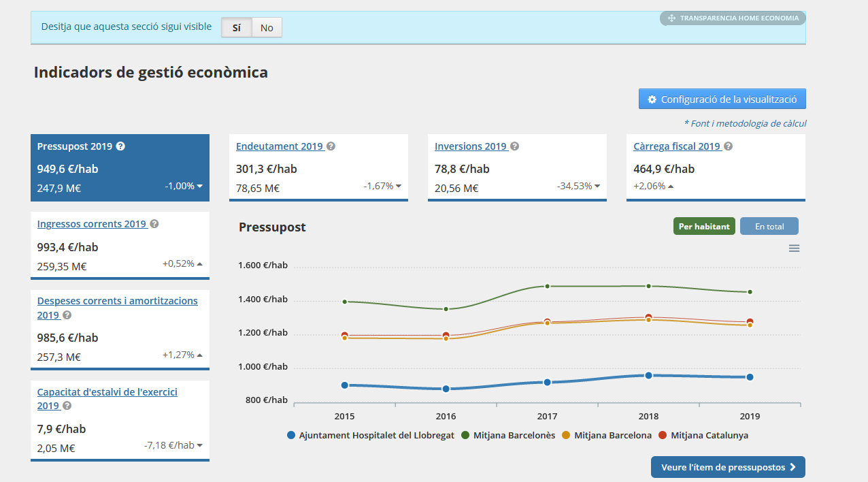Click help icon under Despeses corrents i amortitzacions
Viewport: 868px width, 482px height.
point(67,315)
